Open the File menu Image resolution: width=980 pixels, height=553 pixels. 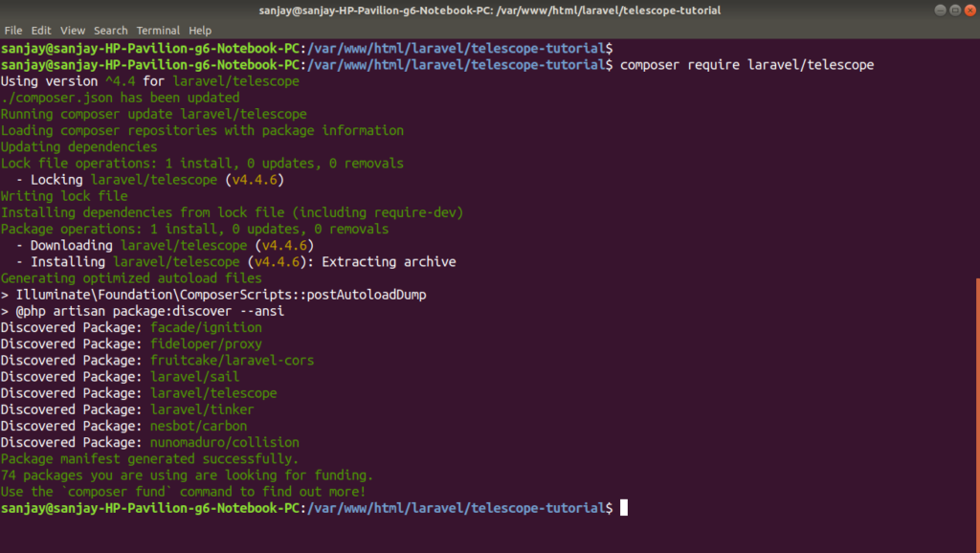tap(13, 30)
